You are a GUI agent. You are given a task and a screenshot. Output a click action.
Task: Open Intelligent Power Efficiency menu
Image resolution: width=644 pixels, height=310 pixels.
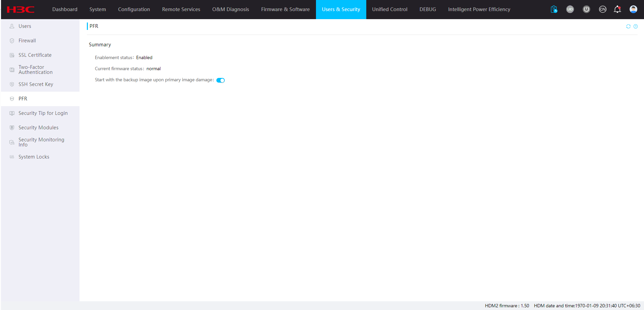point(479,9)
